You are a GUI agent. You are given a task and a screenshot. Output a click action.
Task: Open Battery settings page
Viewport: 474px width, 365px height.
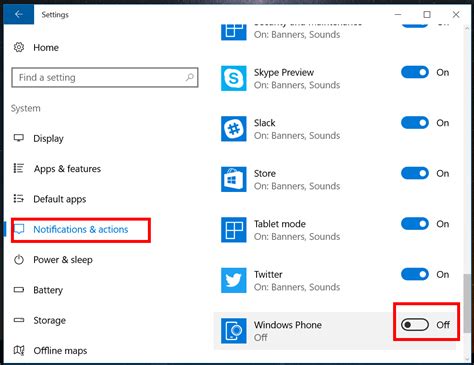[x=48, y=290]
